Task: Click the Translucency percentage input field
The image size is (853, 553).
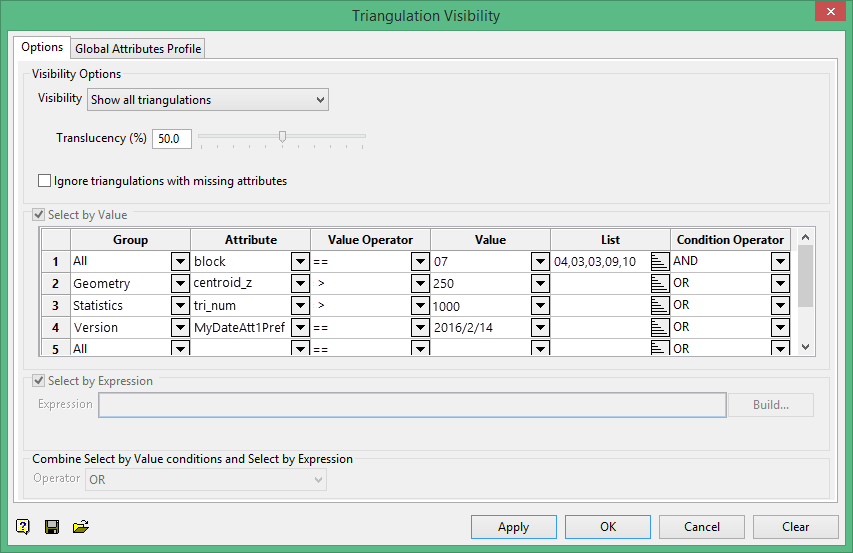Action: click(x=171, y=139)
